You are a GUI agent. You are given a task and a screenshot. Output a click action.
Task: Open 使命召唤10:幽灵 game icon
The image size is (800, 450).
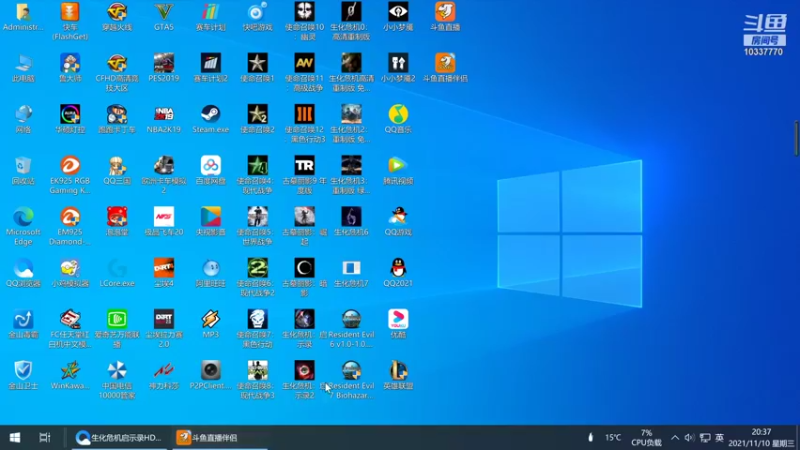[304, 21]
